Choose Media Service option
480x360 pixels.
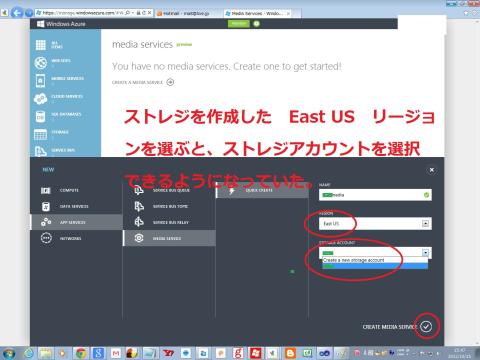(169, 238)
